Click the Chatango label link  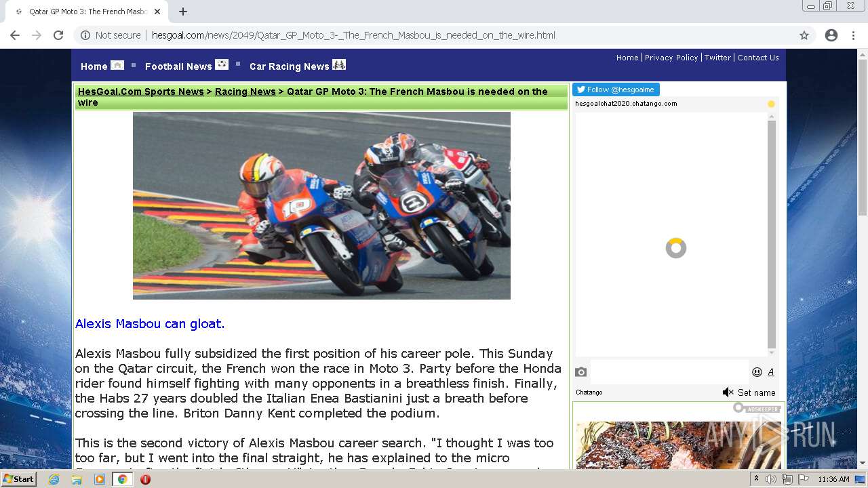point(589,392)
